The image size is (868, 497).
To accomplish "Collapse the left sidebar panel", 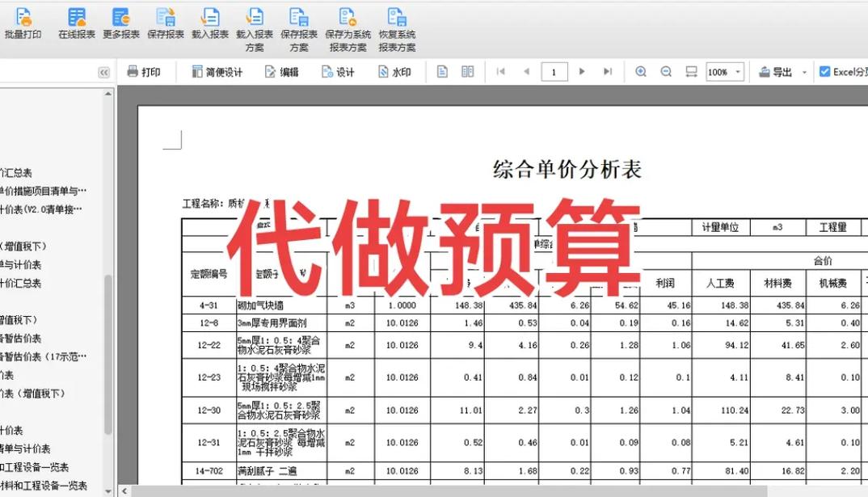I will coord(103,71).
